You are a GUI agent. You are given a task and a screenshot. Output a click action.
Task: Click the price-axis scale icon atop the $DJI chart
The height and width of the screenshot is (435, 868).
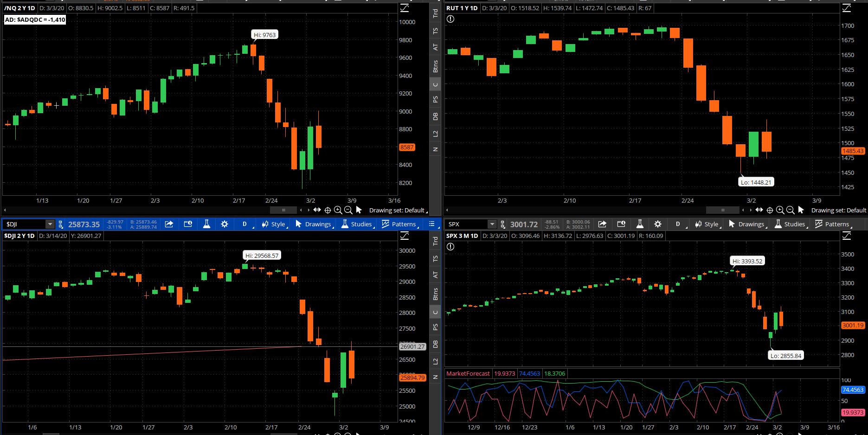point(405,236)
